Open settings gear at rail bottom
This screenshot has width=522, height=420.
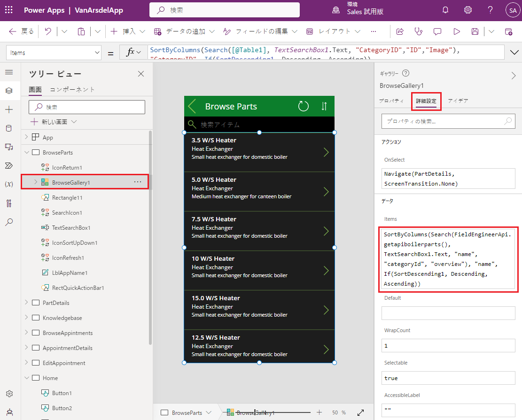[9, 394]
